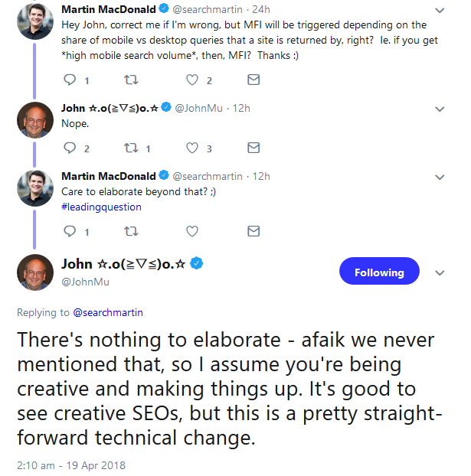Retweet Martin's "Care to elaborate" tweet
This screenshot has width=471, height=476.
click(130, 230)
